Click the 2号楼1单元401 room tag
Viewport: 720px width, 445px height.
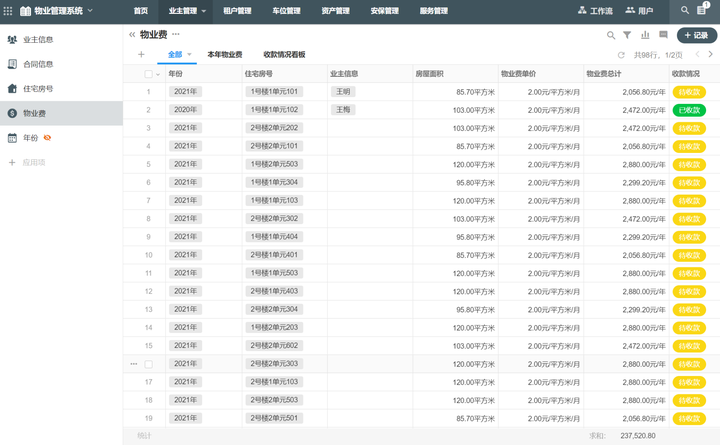click(274, 255)
